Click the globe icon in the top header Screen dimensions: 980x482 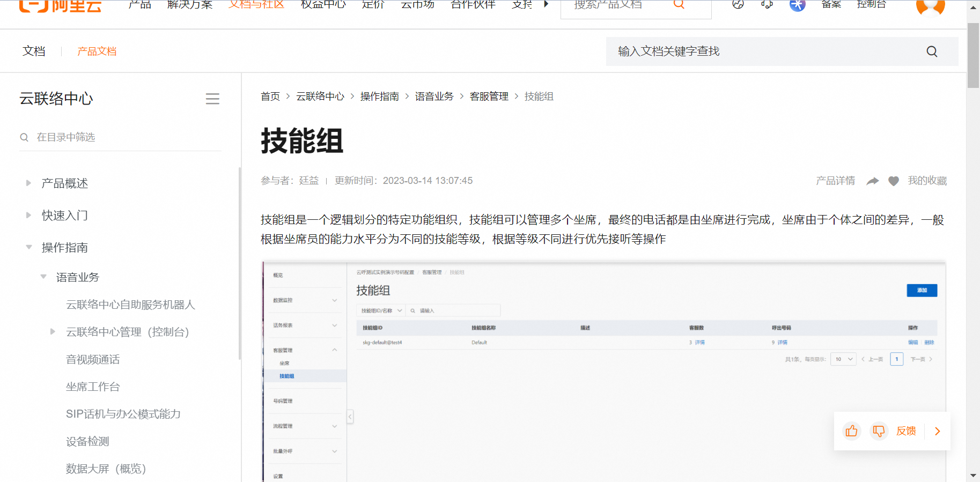[738, 4]
